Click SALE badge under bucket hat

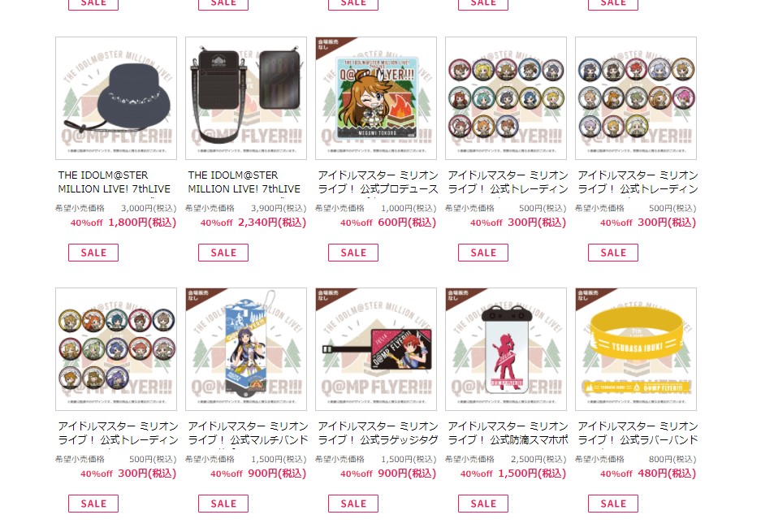[93, 253]
